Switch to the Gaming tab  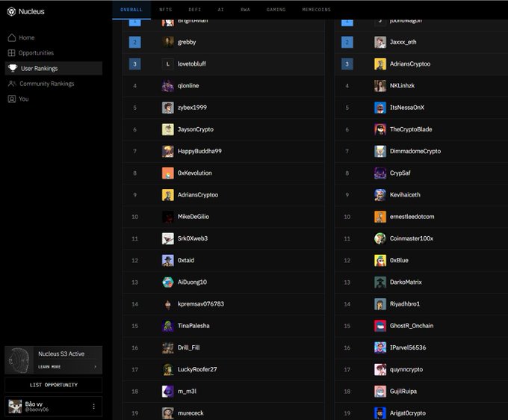click(276, 10)
